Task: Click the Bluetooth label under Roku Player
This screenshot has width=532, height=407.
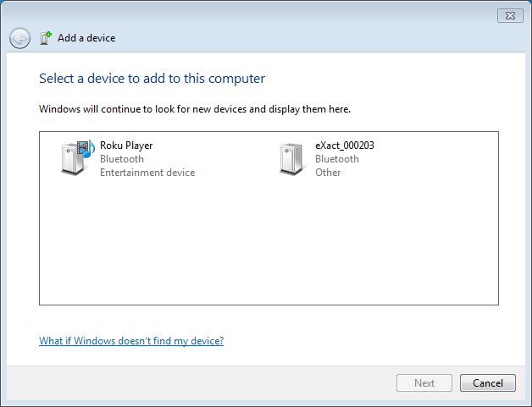Action: click(x=122, y=159)
